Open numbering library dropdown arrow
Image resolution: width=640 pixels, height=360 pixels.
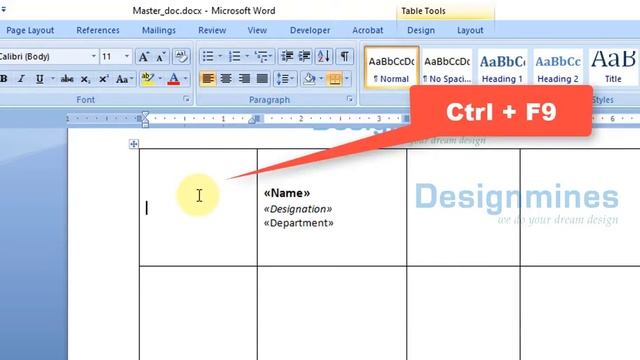[247, 56]
